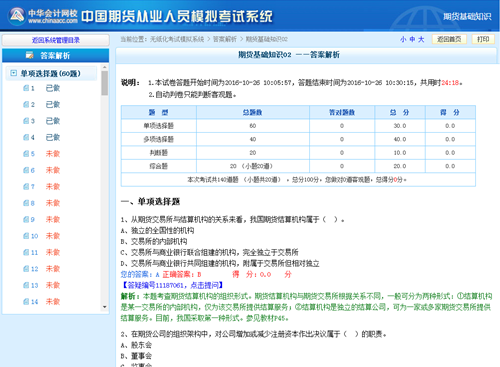
Task: Click the 综合题 table row label
Action: [x=159, y=166]
